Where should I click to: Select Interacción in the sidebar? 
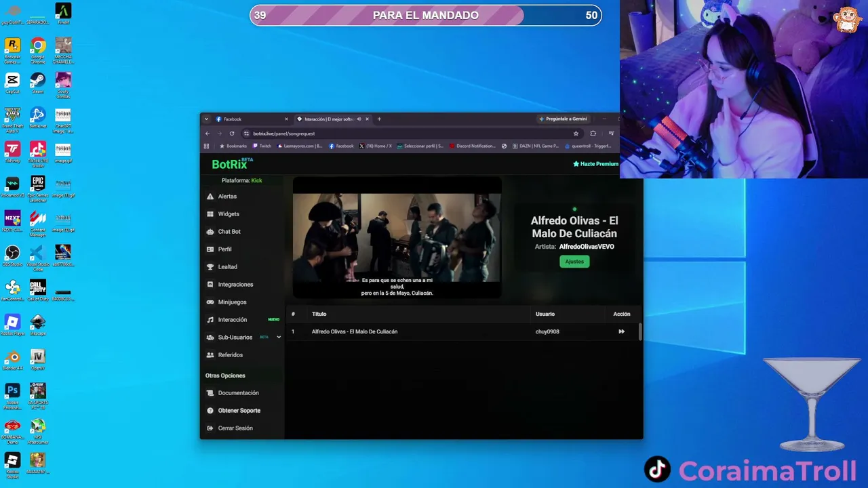tap(232, 320)
